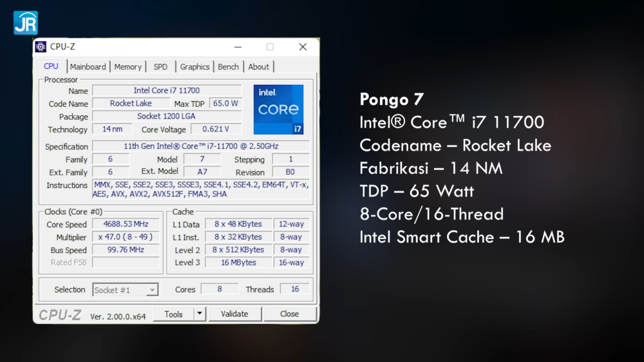
Task: Click the Model value 7
Action: (x=202, y=159)
